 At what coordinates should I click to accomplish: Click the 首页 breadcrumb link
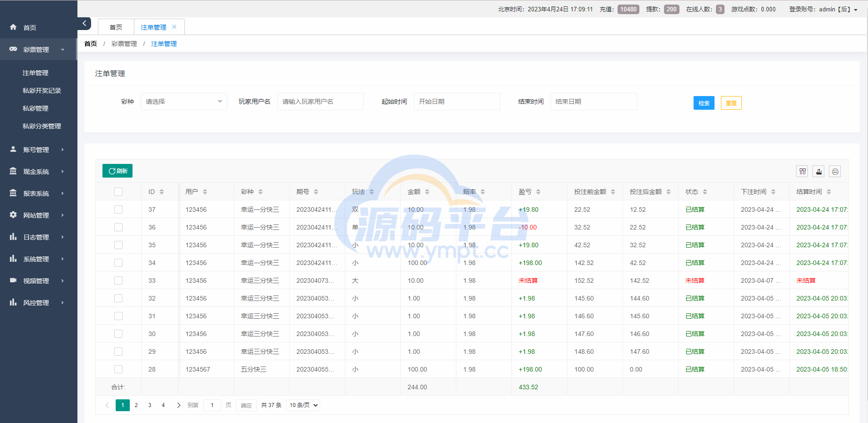pyautogui.click(x=91, y=44)
